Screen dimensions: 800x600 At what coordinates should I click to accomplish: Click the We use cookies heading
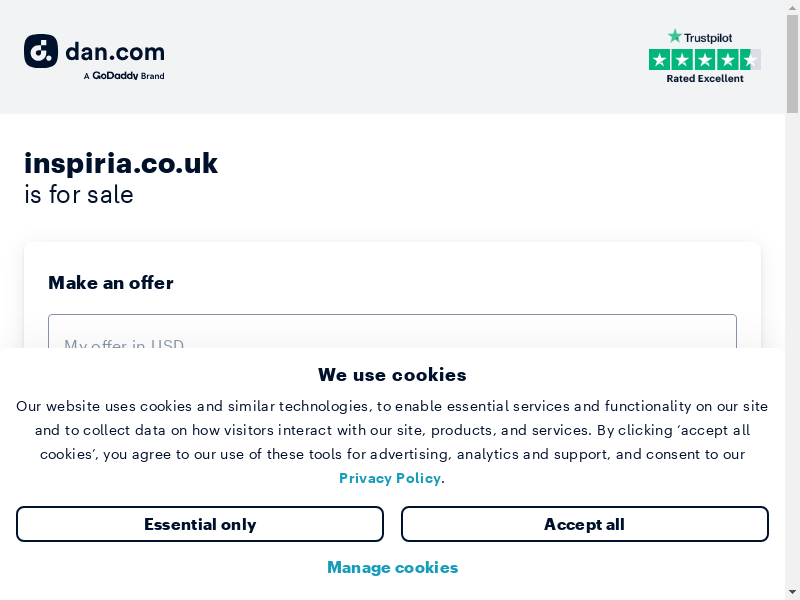click(x=392, y=375)
